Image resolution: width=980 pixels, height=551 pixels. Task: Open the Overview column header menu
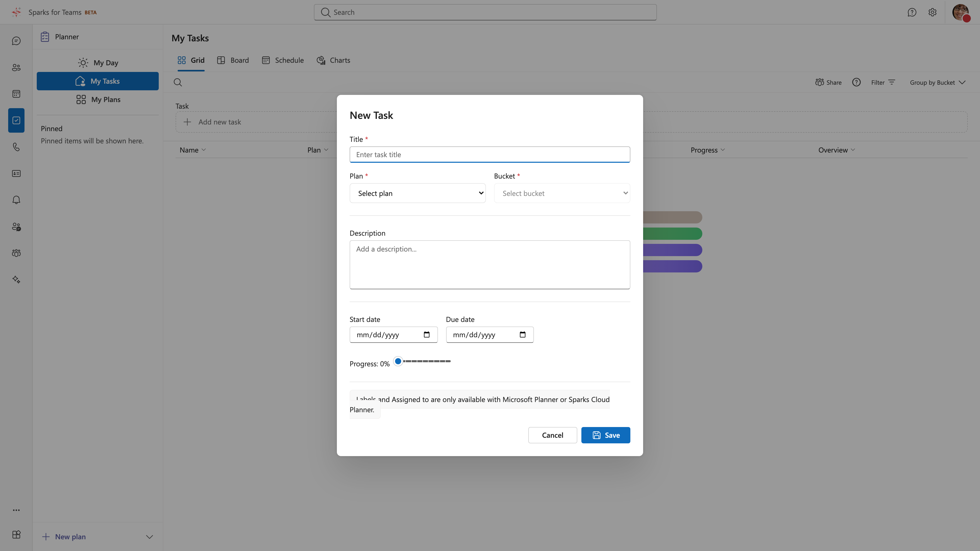coord(837,150)
